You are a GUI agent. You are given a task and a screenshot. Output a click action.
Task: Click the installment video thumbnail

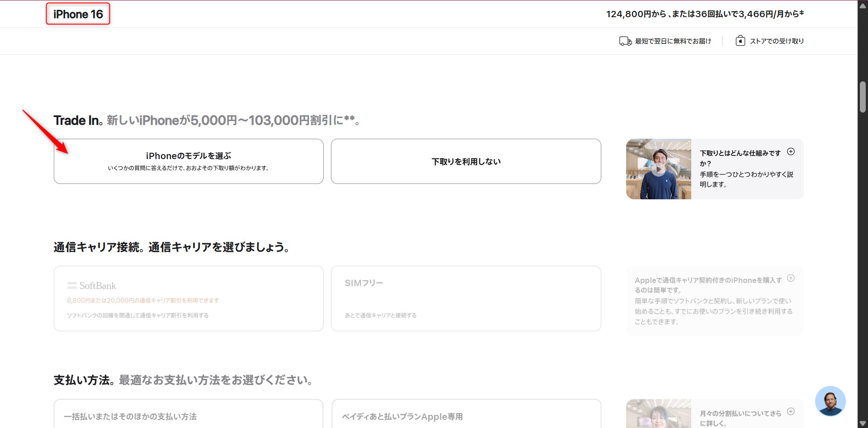click(x=658, y=414)
